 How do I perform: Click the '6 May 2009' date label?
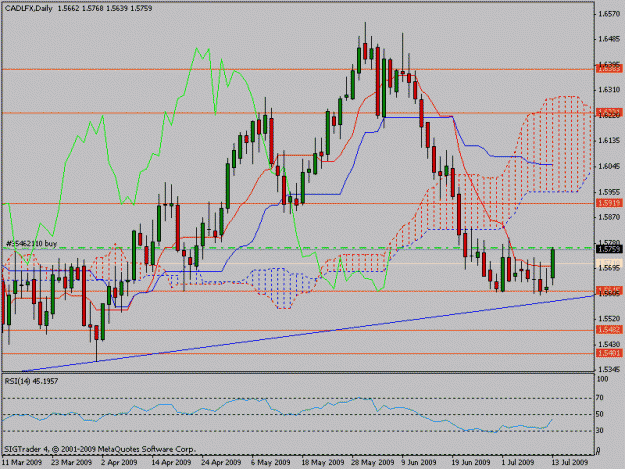click(271, 462)
